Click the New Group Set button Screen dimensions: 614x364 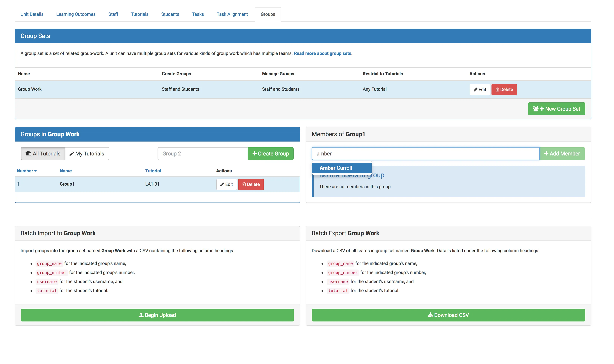coord(556,109)
